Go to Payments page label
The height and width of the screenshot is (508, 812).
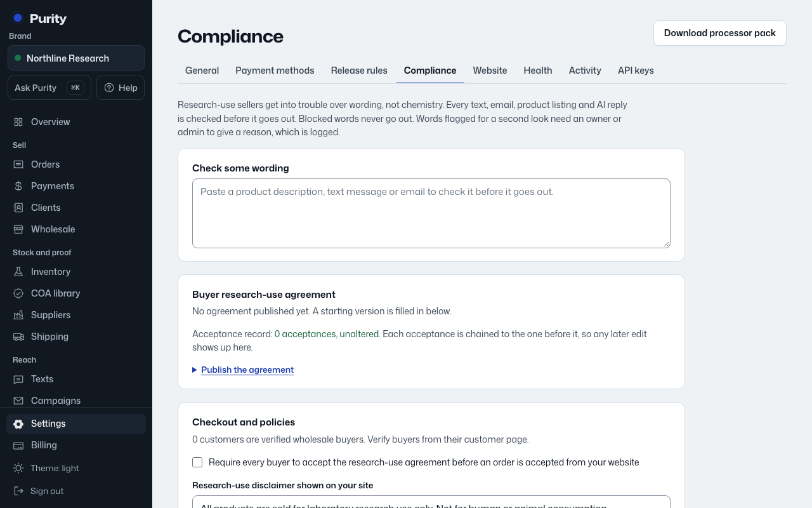point(53,186)
